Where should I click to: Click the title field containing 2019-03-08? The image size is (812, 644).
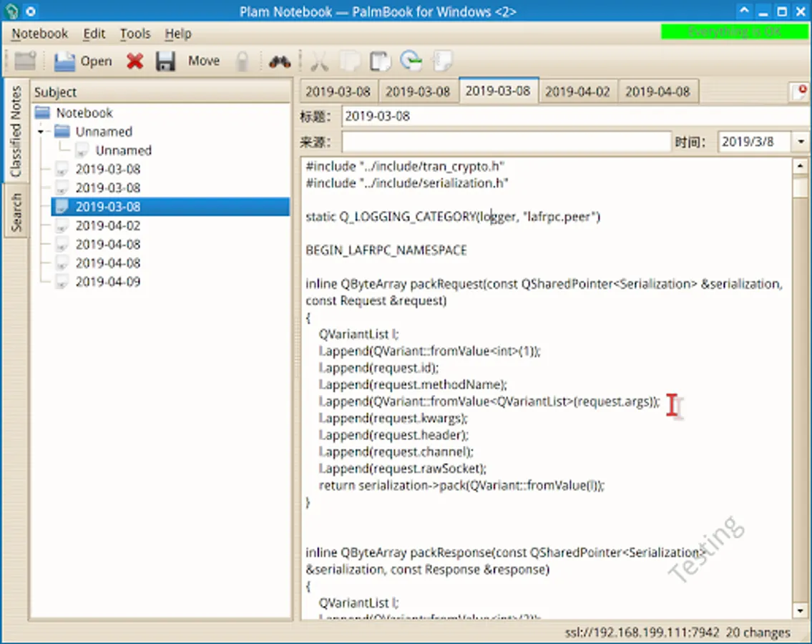576,116
